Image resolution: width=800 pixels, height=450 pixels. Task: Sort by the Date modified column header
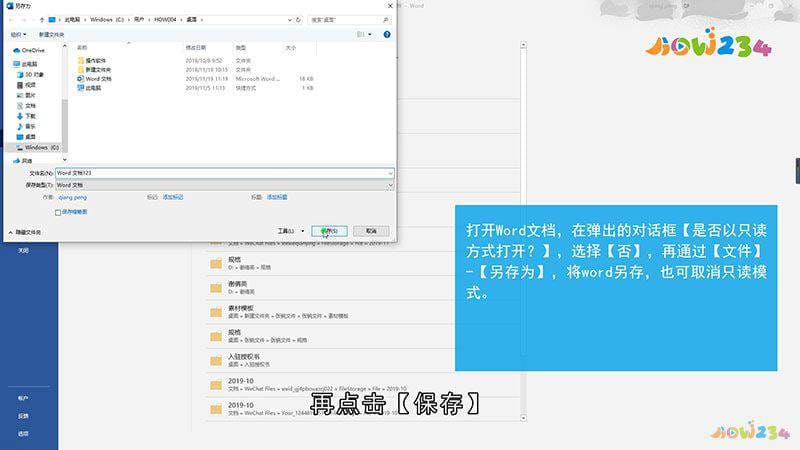195,47
